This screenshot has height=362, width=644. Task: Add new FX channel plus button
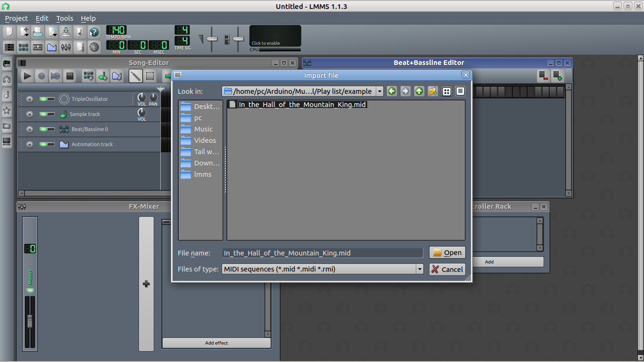click(146, 284)
